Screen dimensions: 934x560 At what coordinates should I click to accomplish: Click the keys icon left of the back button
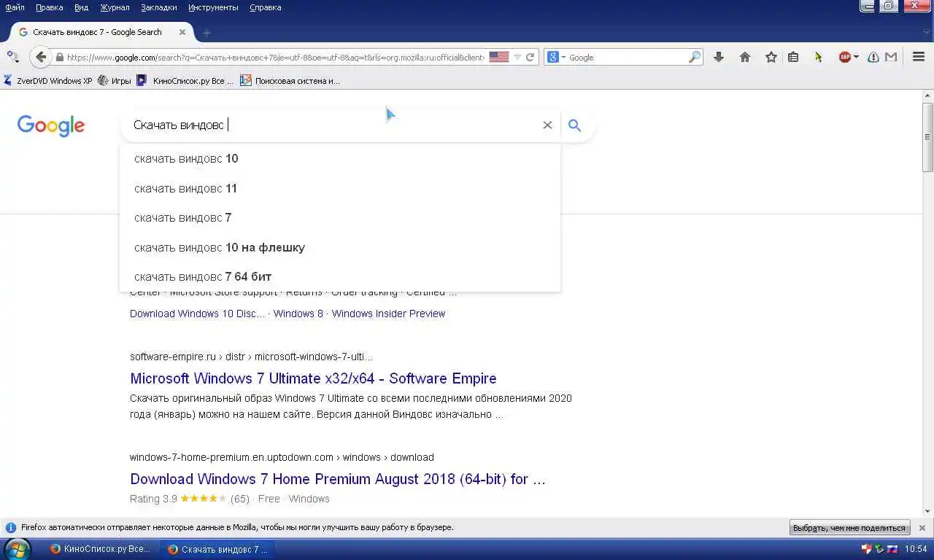tap(12, 56)
